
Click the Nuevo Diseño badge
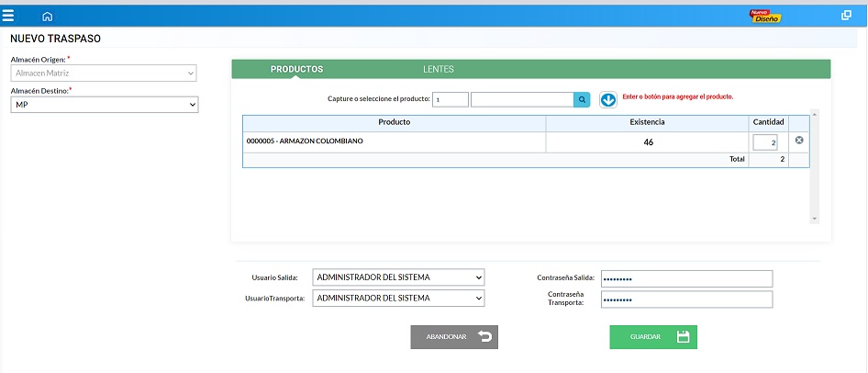point(765,16)
